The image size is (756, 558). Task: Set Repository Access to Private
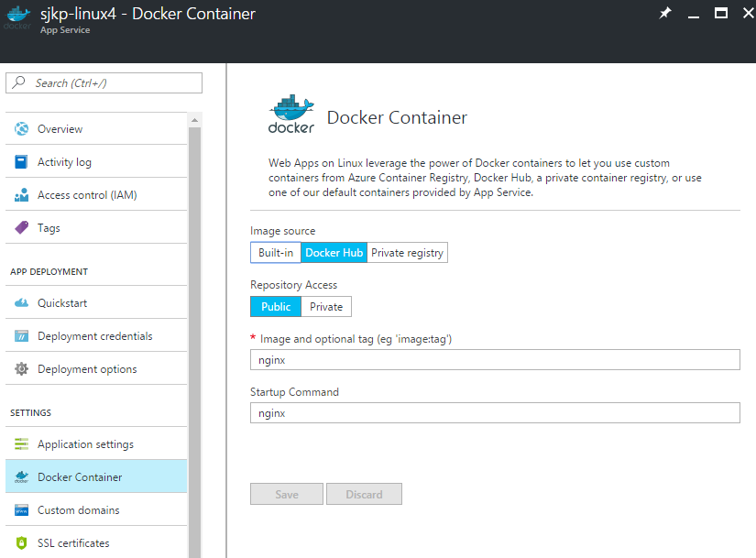point(325,306)
